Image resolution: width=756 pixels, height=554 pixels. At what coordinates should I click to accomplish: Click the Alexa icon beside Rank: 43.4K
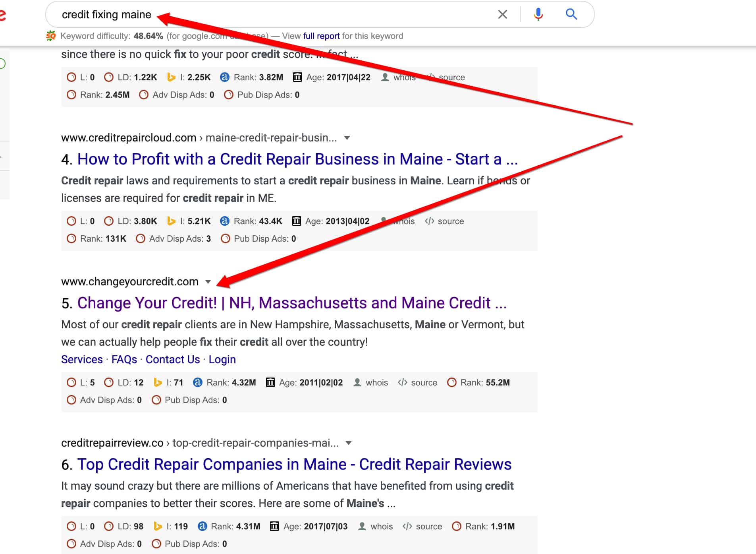224,221
